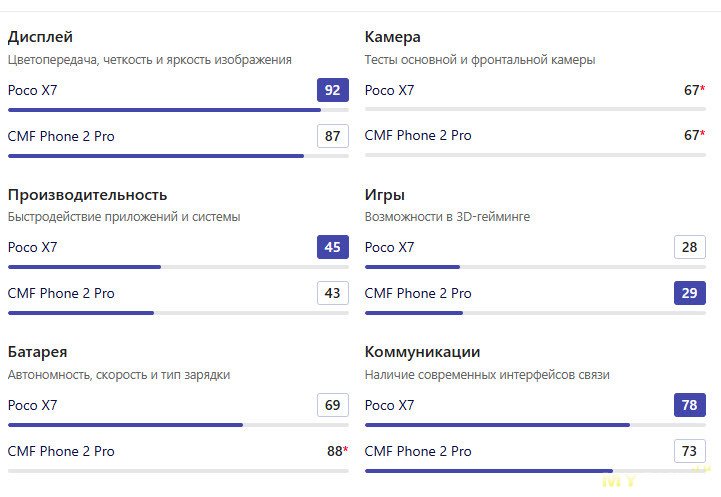Image resolution: width=721 pixels, height=497 pixels.
Task: Click the highlighted gaming score 29 badge
Action: click(689, 293)
